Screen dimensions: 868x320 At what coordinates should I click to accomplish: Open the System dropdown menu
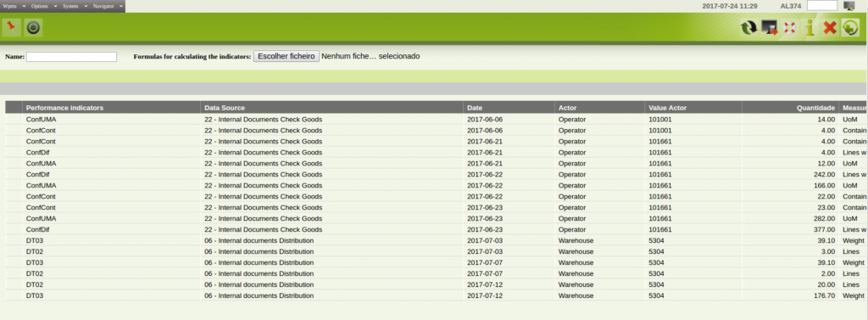pos(74,6)
